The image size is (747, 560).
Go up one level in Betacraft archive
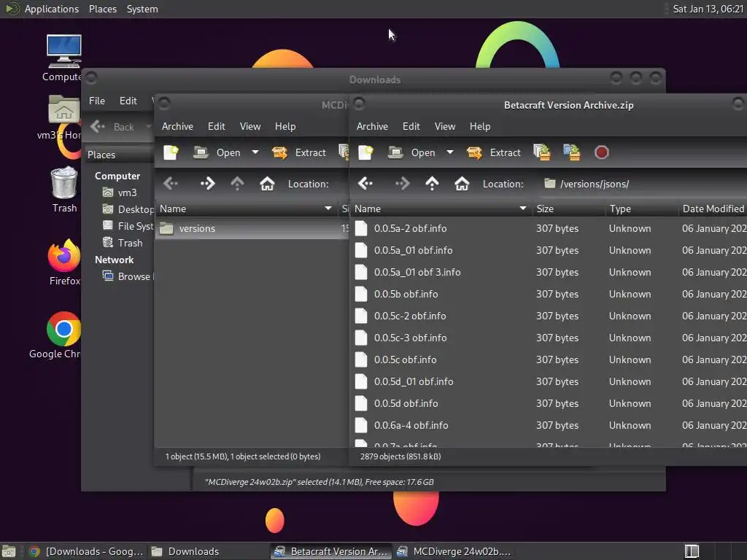coord(432,184)
